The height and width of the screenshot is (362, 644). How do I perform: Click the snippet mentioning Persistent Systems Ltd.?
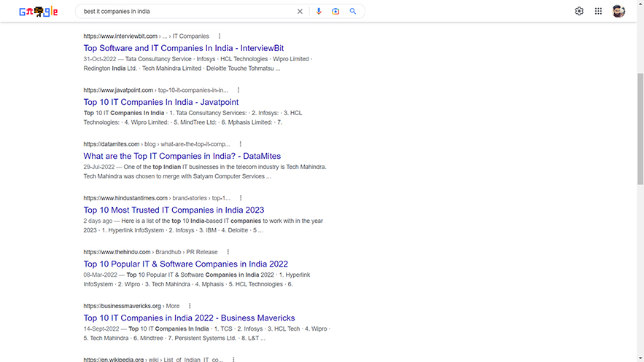[207, 334]
